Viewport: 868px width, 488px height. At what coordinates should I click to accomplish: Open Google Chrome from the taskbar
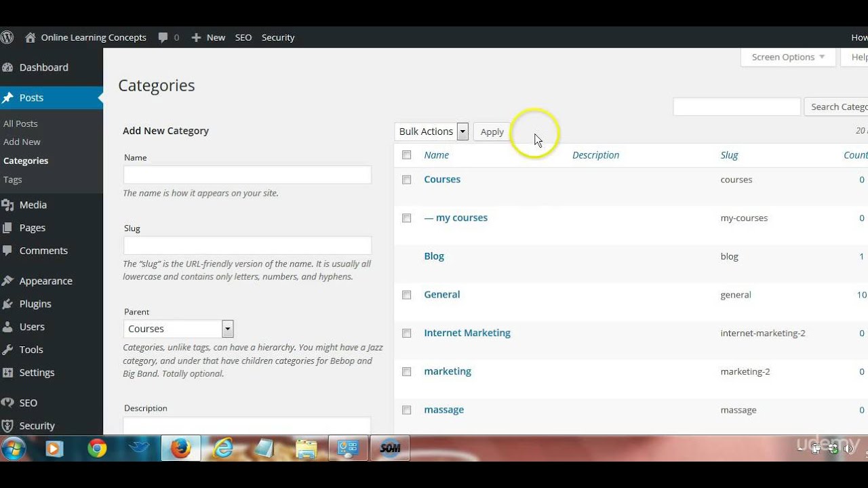click(x=97, y=448)
